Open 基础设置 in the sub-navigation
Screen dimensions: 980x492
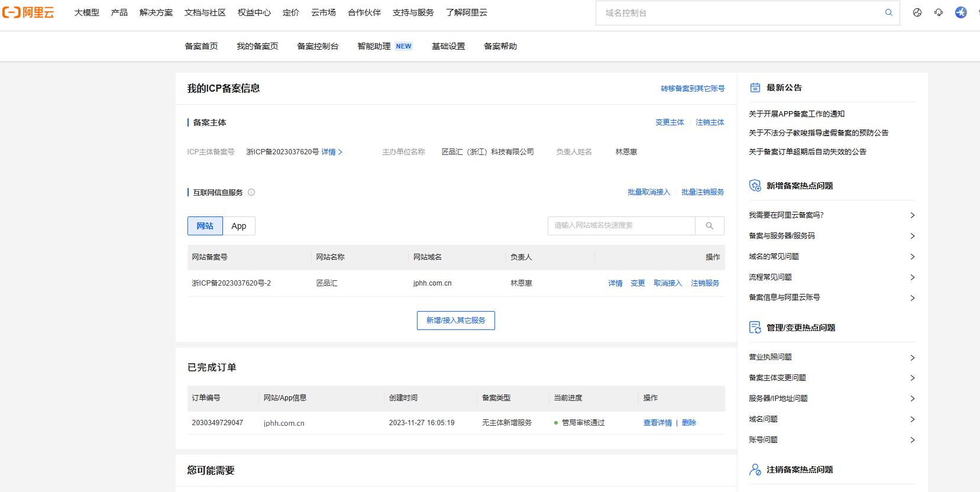[448, 46]
